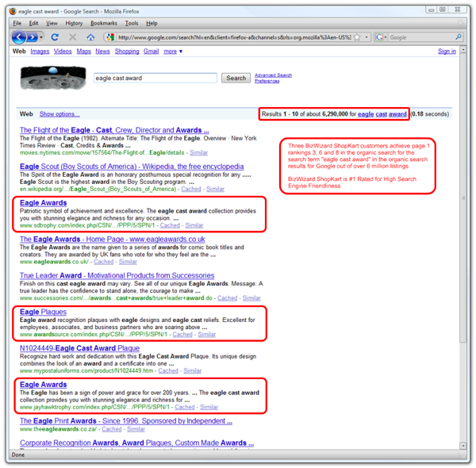Open the eagleawards.co.uk Home Page result
The image size is (476, 468).
(113, 240)
